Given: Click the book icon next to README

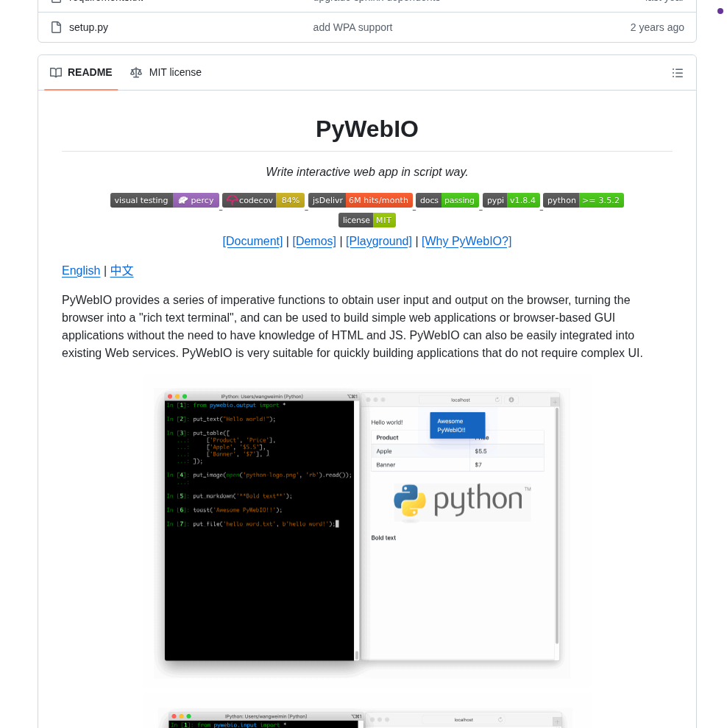Looking at the screenshot, I should click(x=56, y=72).
